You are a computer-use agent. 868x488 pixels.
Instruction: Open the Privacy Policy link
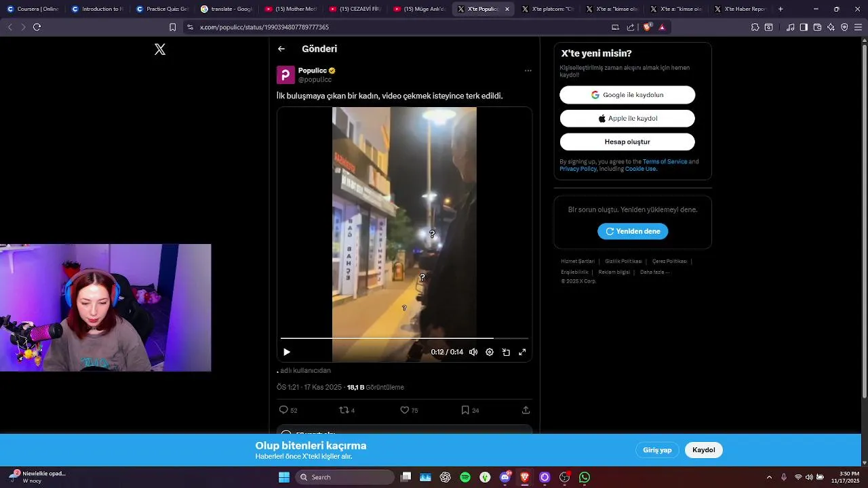click(578, 169)
